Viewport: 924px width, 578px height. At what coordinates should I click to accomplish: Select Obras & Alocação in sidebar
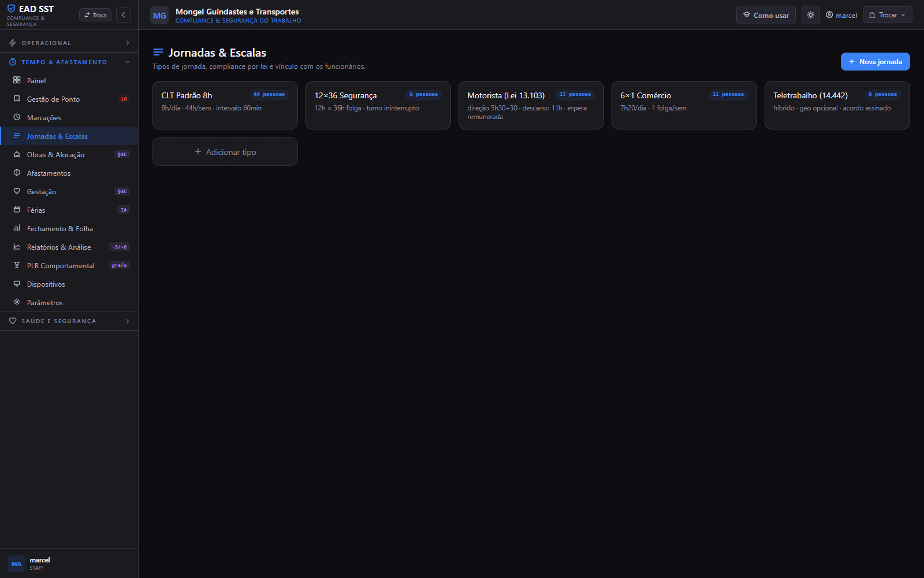tap(69, 154)
